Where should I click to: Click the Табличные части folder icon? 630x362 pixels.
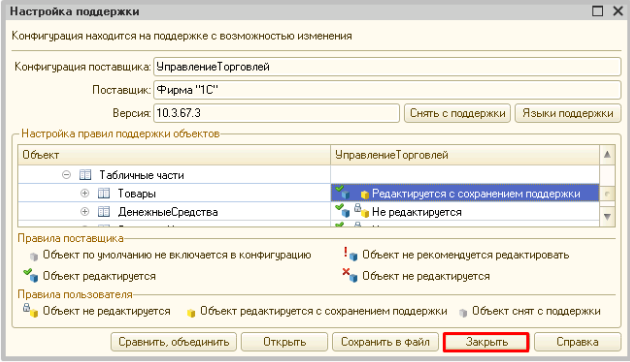85,175
